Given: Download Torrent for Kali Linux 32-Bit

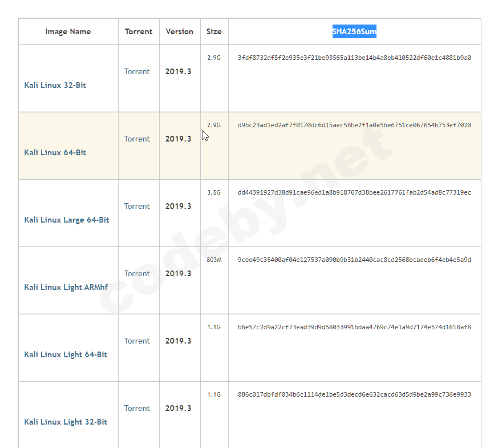Looking at the screenshot, I should click(x=137, y=71).
